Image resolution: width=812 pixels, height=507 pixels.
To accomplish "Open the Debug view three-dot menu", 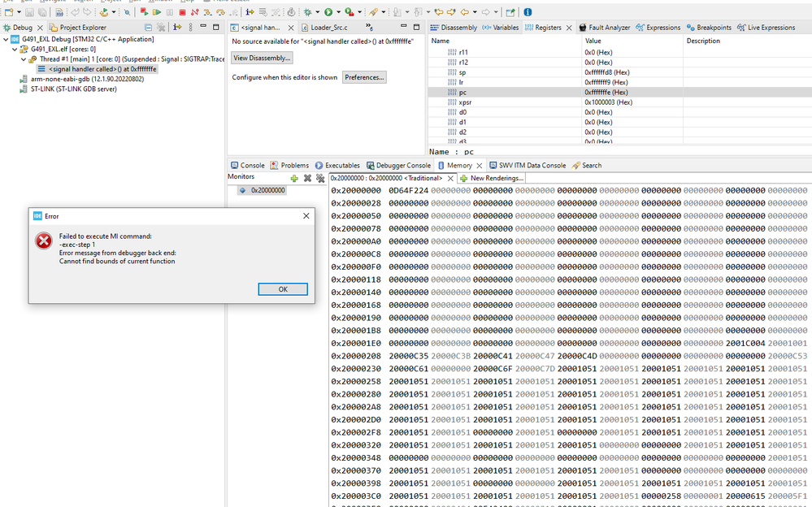I will [x=190, y=27].
